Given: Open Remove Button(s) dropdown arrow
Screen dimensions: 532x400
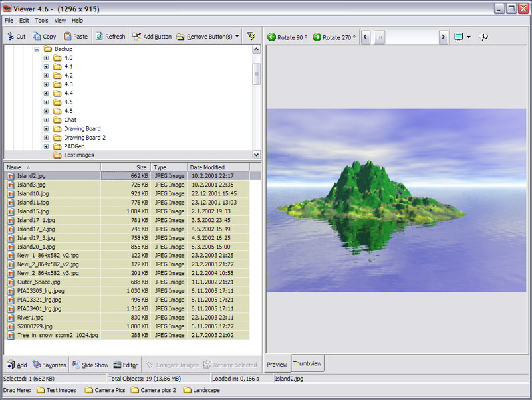Looking at the screenshot, I should pos(237,36).
